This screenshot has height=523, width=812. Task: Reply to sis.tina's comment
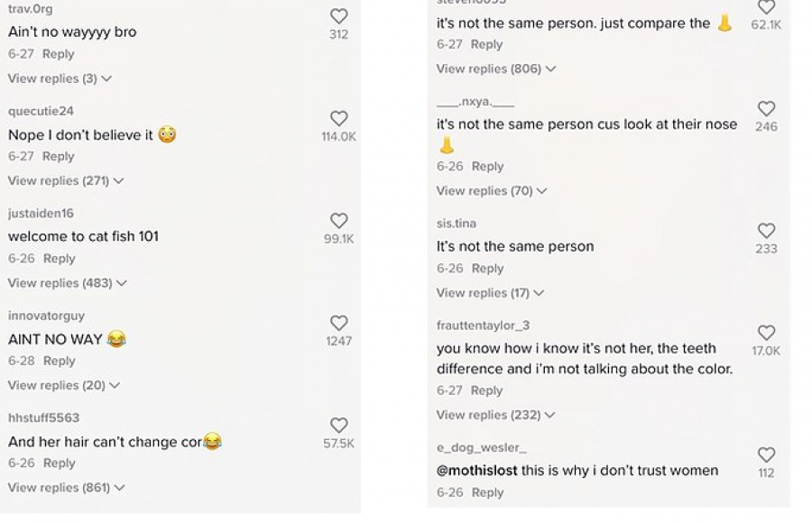487,268
